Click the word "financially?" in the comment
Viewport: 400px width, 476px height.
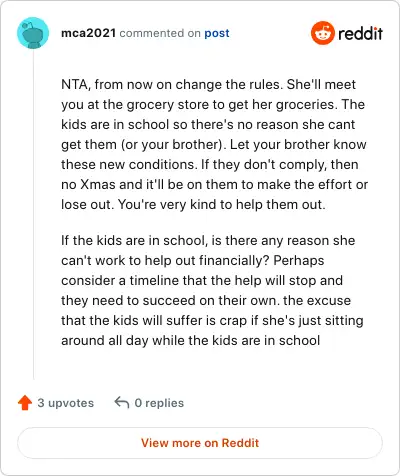pos(234,261)
